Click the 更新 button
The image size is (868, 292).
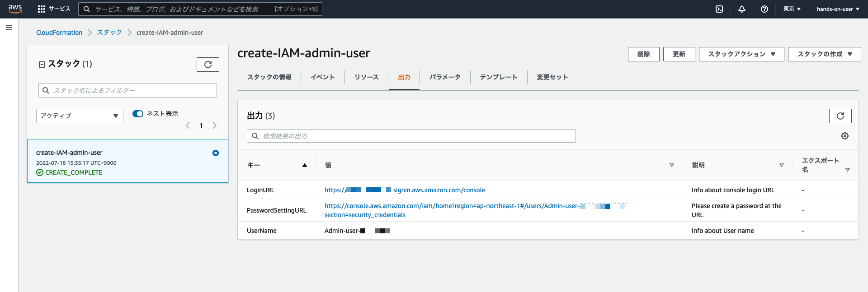pos(679,54)
